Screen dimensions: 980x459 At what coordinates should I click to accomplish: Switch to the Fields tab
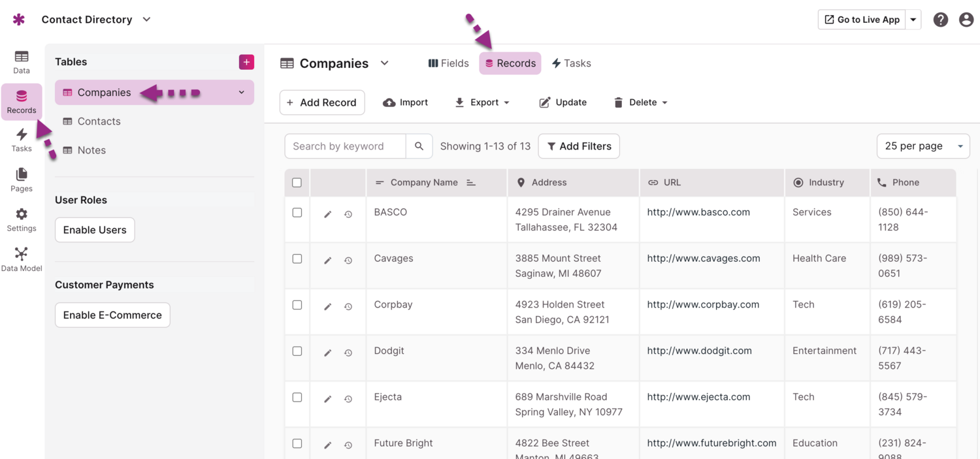point(448,63)
